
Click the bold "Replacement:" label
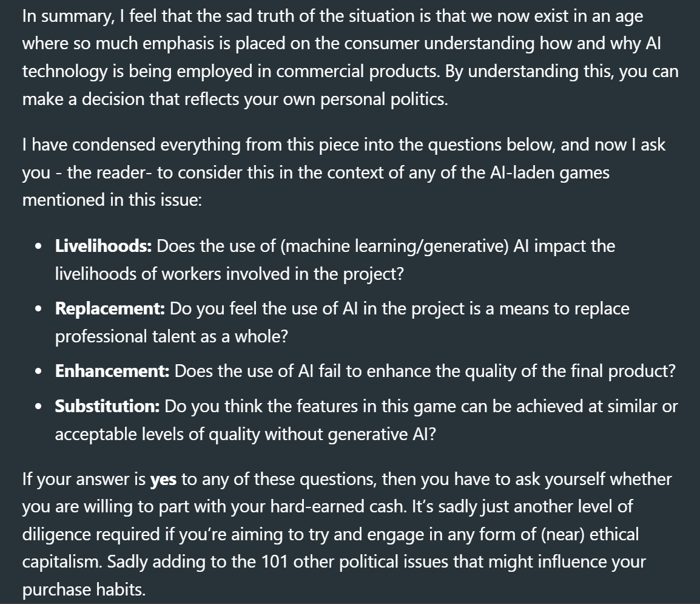[x=110, y=309]
